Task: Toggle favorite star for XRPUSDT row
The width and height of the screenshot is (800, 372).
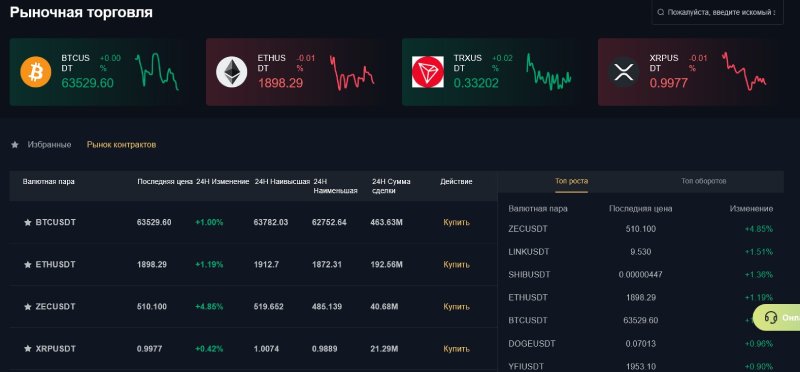Action: tap(28, 349)
